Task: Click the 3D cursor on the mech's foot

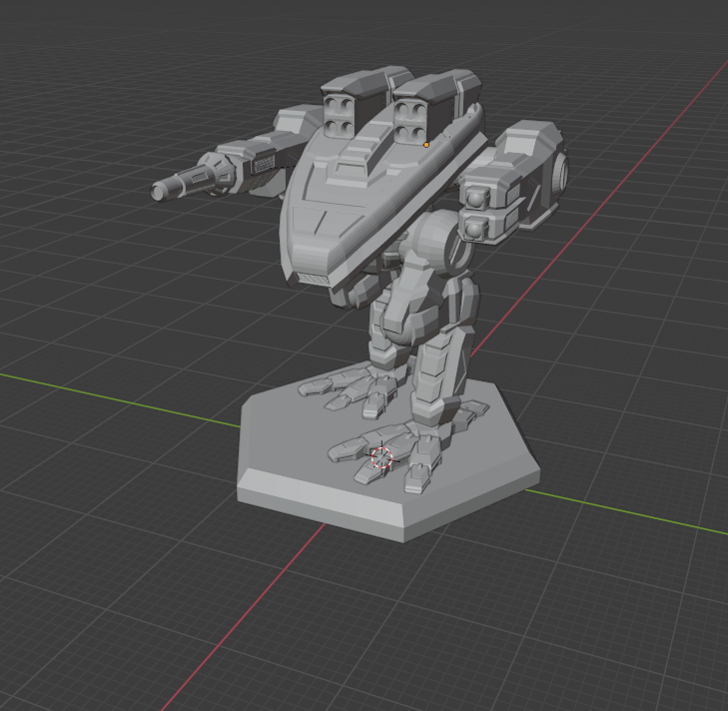Action: (x=382, y=457)
